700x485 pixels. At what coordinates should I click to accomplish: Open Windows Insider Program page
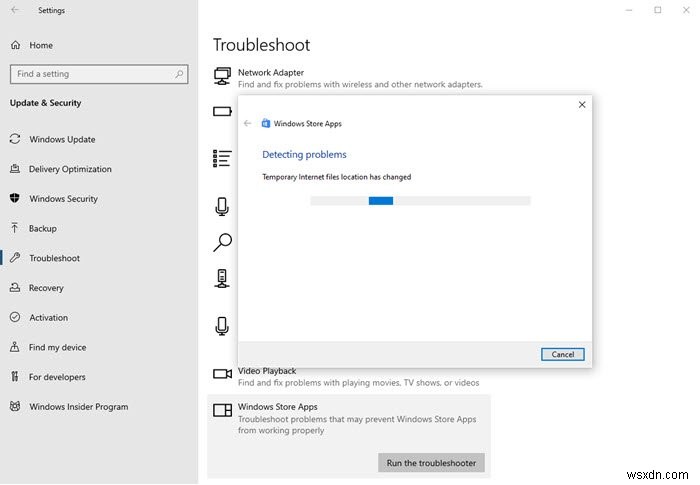[78, 407]
